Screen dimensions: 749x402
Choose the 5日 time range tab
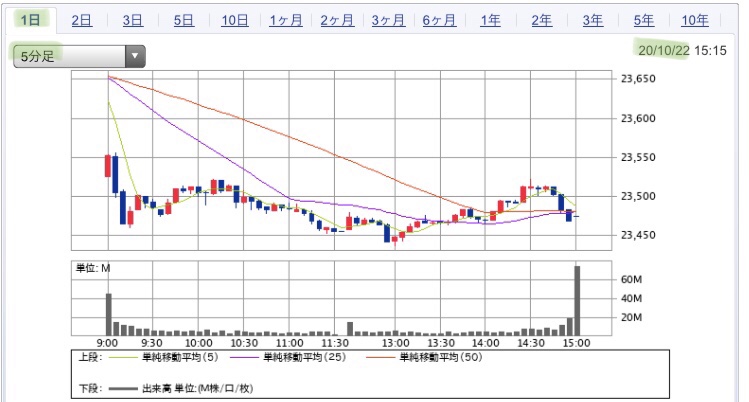(x=184, y=20)
